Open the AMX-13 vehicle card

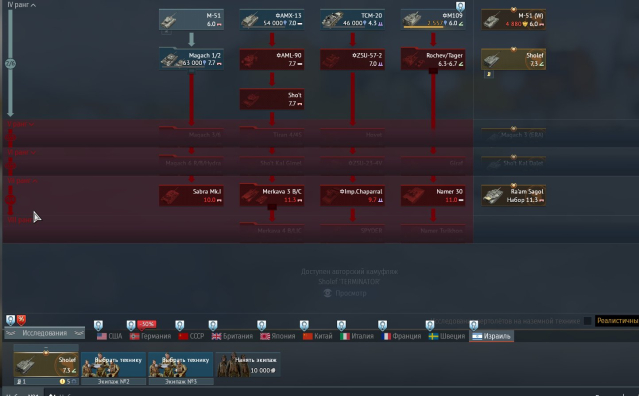pos(272,20)
